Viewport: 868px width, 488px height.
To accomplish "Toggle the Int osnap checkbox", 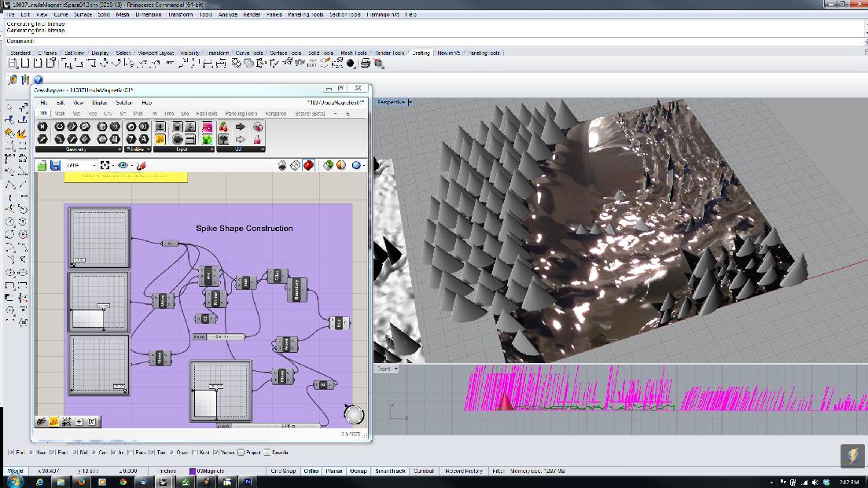I will (x=113, y=453).
